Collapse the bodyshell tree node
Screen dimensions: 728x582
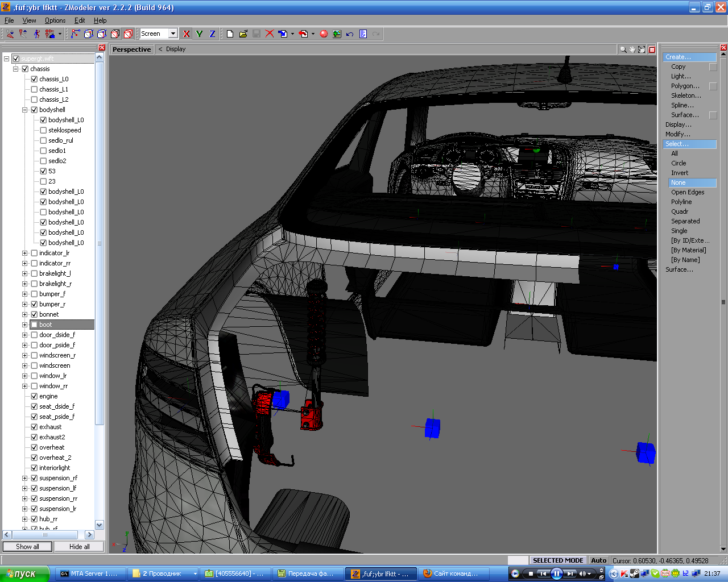[24, 110]
